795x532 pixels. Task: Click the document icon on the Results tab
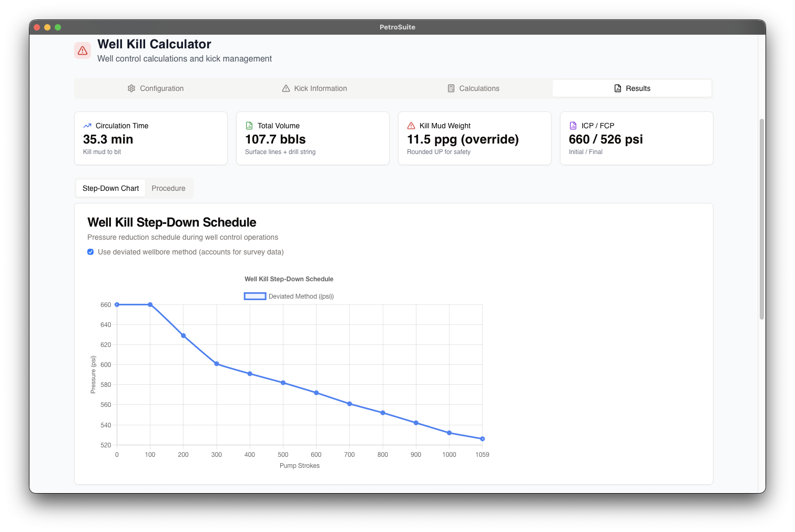617,88
